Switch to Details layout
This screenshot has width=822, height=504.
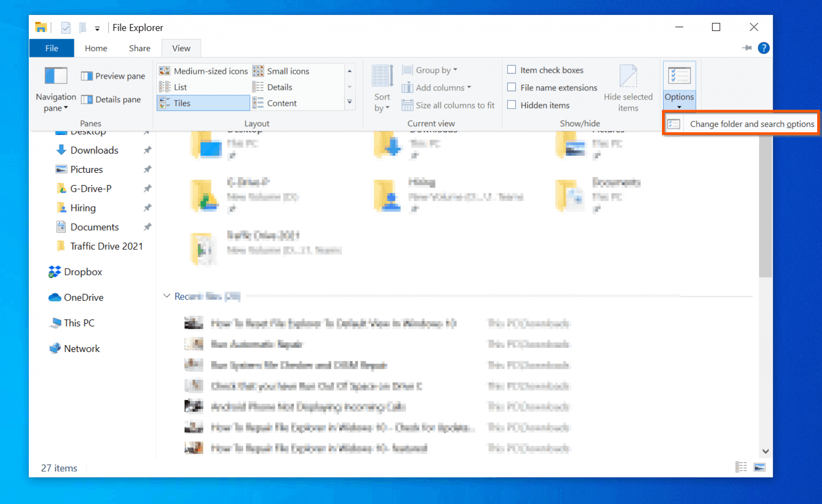coord(279,87)
